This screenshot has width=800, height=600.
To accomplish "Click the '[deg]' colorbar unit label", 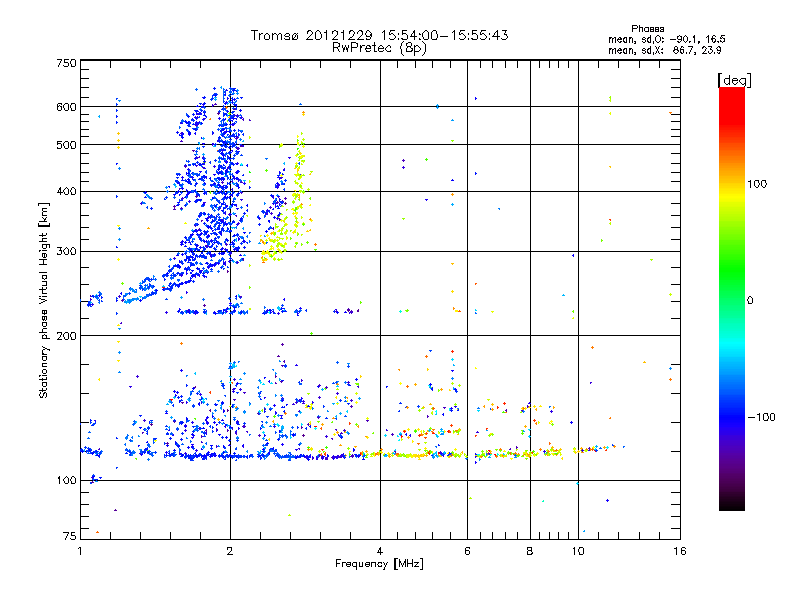I will [x=734, y=80].
